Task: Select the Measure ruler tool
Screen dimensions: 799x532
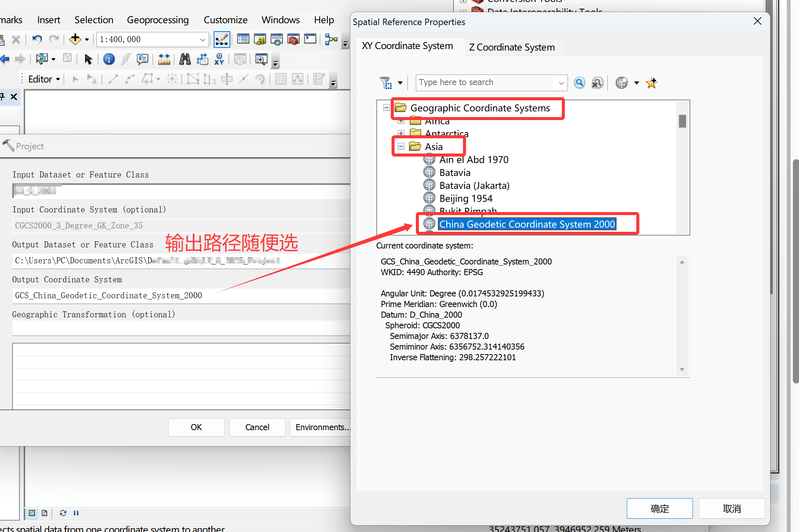Action: pos(164,59)
